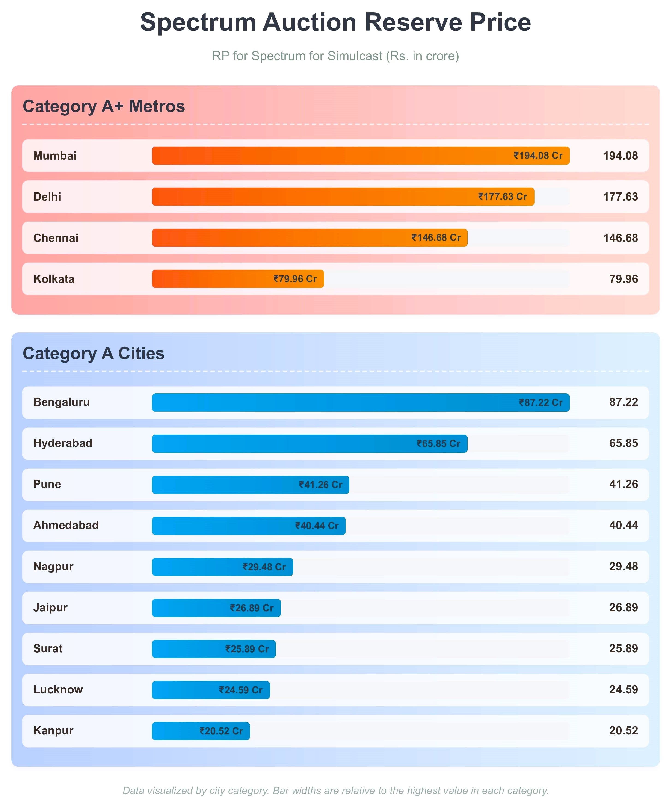
Task: Click the Nagpur city label
Action: pos(53,566)
